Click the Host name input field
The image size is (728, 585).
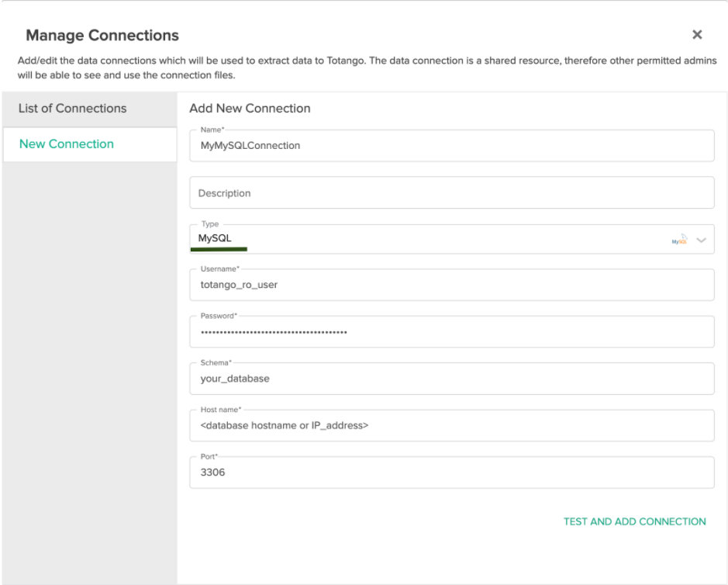452,426
